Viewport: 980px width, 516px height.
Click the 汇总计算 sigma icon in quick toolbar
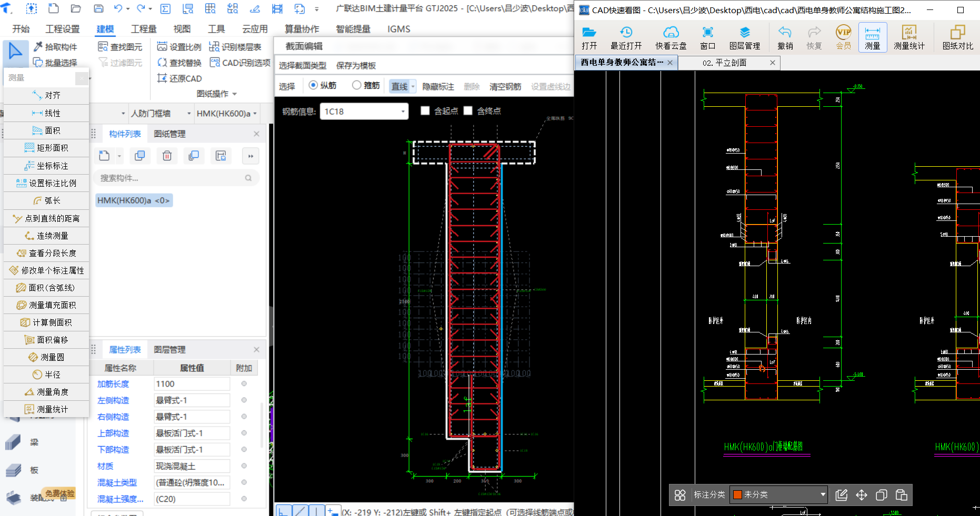pos(165,8)
